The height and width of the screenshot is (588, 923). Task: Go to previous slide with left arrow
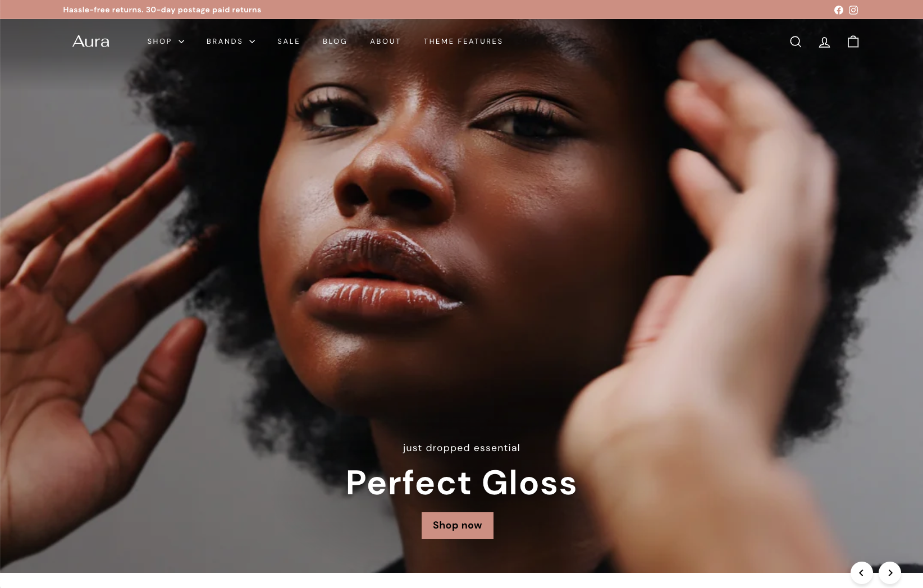861,573
